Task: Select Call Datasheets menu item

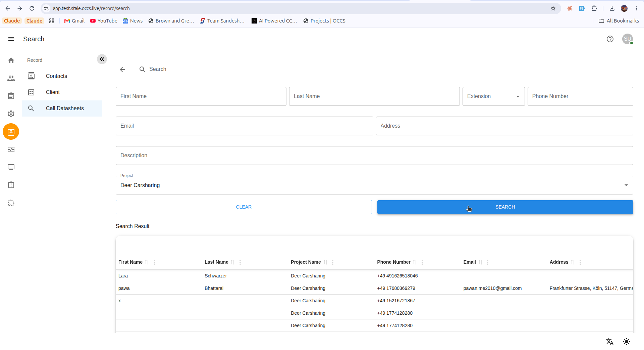Action: click(62, 108)
